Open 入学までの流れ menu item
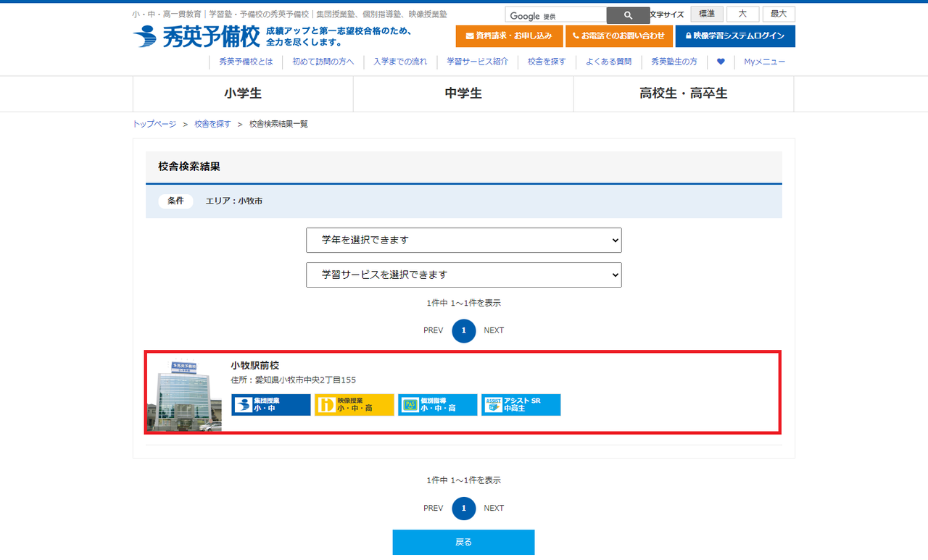The image size is (928, 560). [400, 62]
